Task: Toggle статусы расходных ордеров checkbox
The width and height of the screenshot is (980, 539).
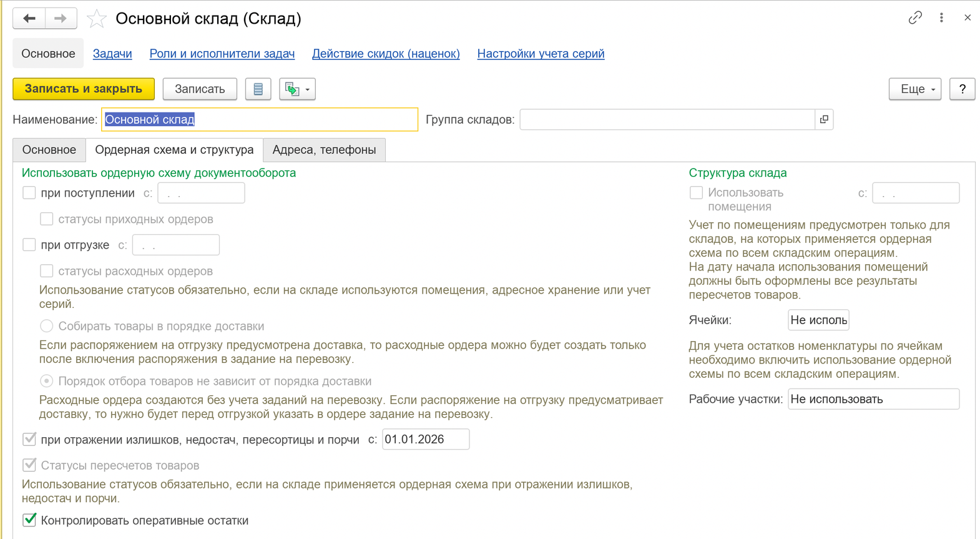Action: click(47, 271)
